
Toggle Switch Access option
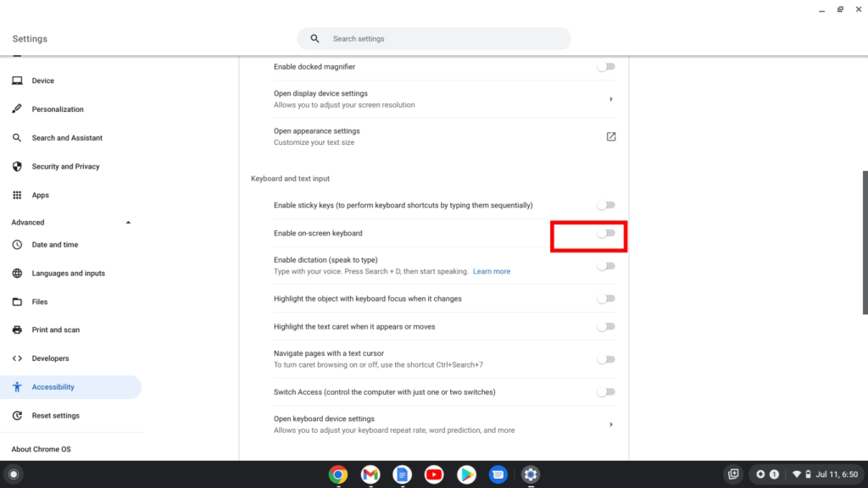[605, 392]
